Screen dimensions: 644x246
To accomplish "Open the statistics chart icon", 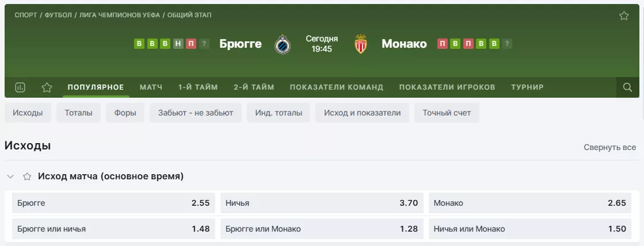I will [20, 87].
